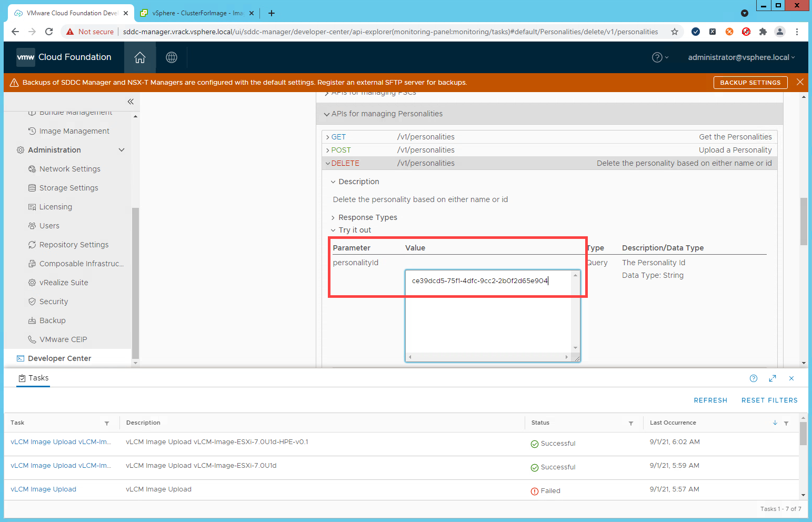Viewport: 812px width, 522px height.
Task: Open the Cloud Foundation home icon
Action: tap(140, 57)
